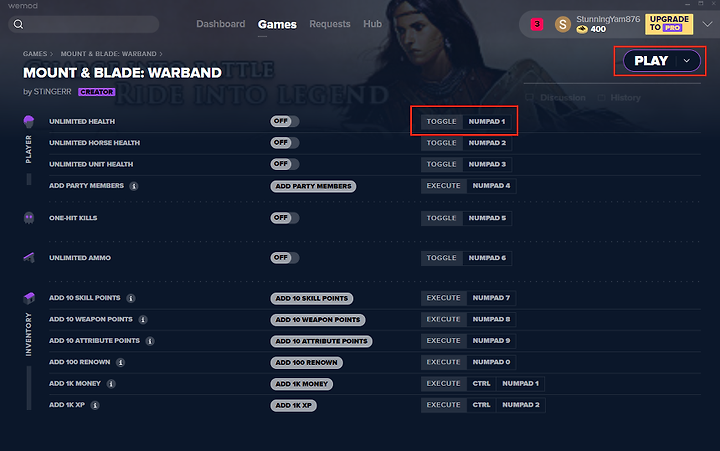Click the Add 100 Renown button

click(306, 362)
